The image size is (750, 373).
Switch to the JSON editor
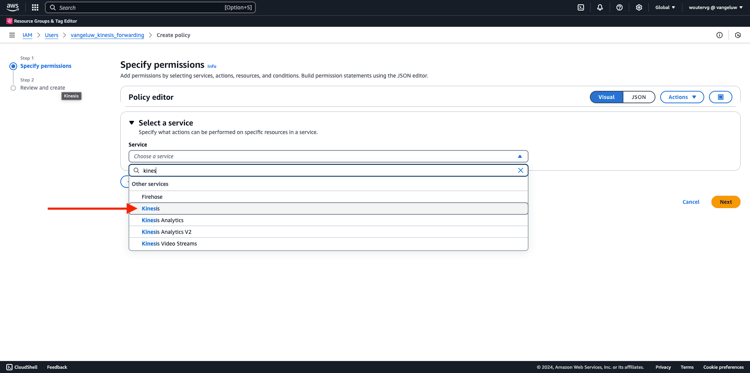pyautogui.click(x=639, y=97)
